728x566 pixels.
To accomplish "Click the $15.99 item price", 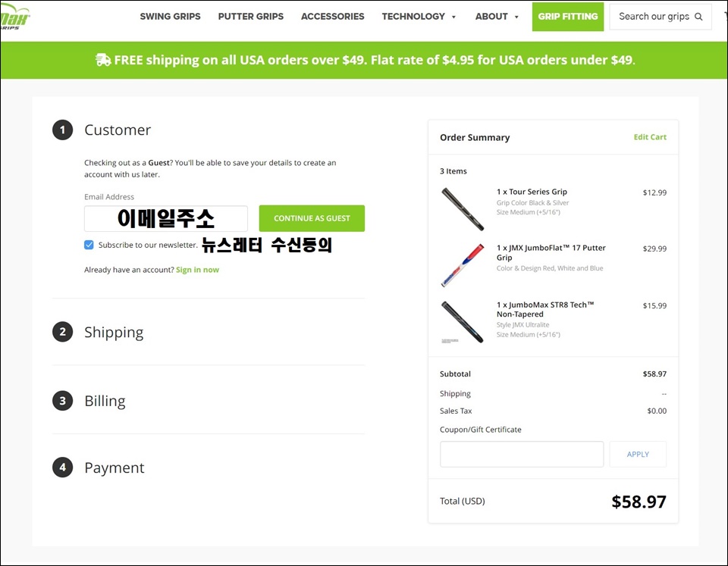I will tap(654, 306).
